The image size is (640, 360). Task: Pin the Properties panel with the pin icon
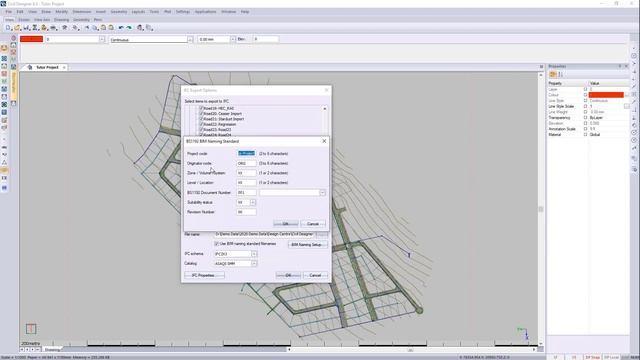point(620,66)
